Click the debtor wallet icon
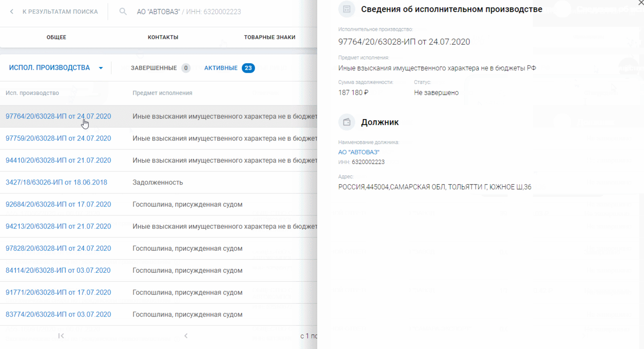The image size is (644, 349). coord(346,122)
